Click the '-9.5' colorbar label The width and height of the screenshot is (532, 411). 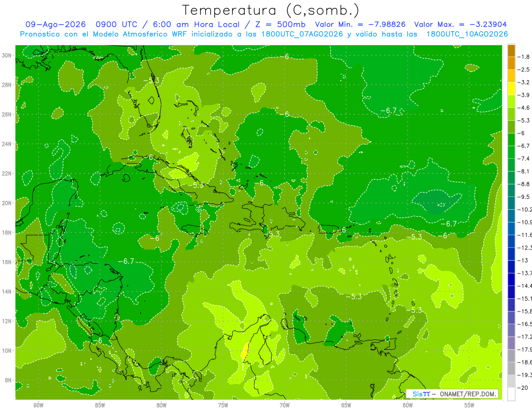pos(524,197)
